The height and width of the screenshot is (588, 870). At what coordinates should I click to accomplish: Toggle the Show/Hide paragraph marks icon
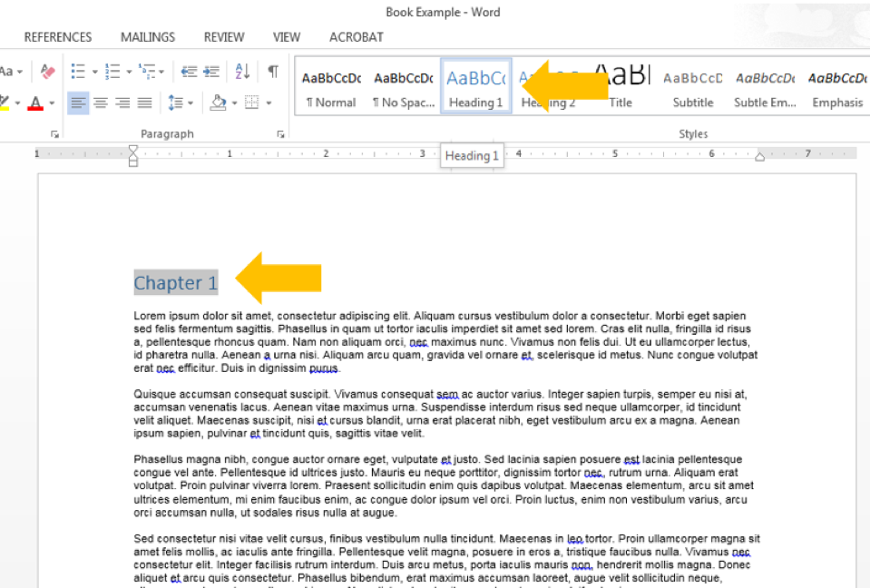[x=272, y=71]
